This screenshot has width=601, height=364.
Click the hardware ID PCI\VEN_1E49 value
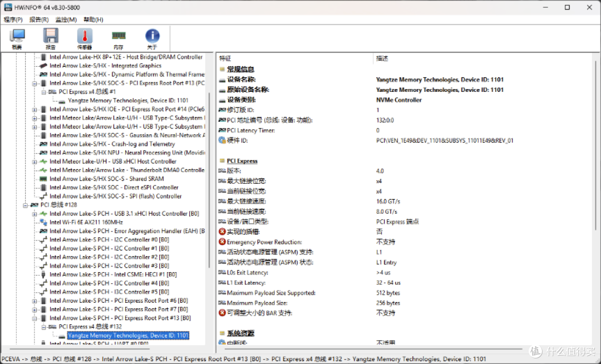(x=445, y=141)
